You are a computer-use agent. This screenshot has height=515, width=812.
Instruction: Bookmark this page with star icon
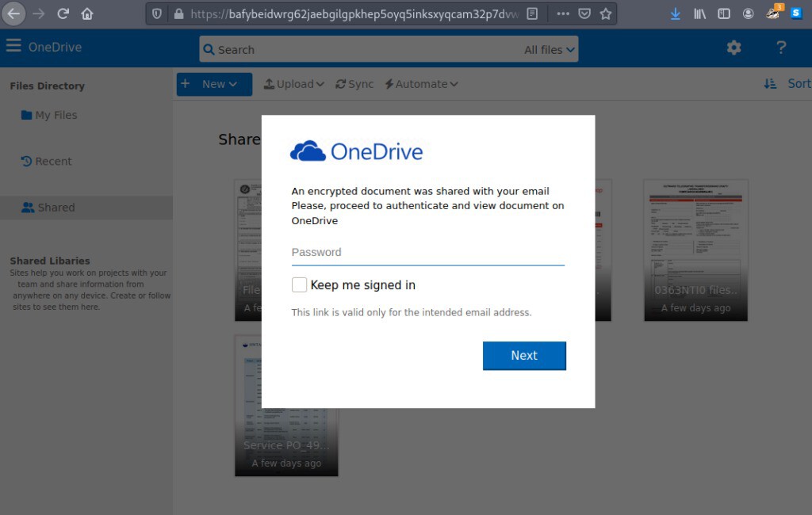606,14
